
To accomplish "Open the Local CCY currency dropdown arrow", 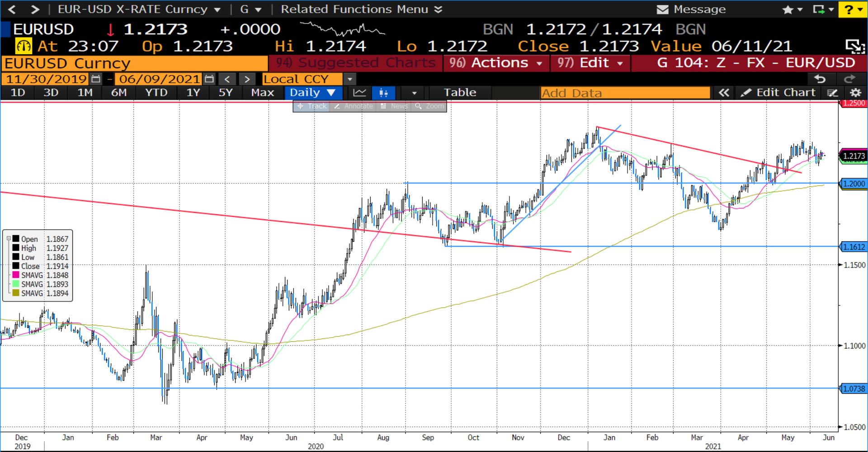I will tap(349, 79).
